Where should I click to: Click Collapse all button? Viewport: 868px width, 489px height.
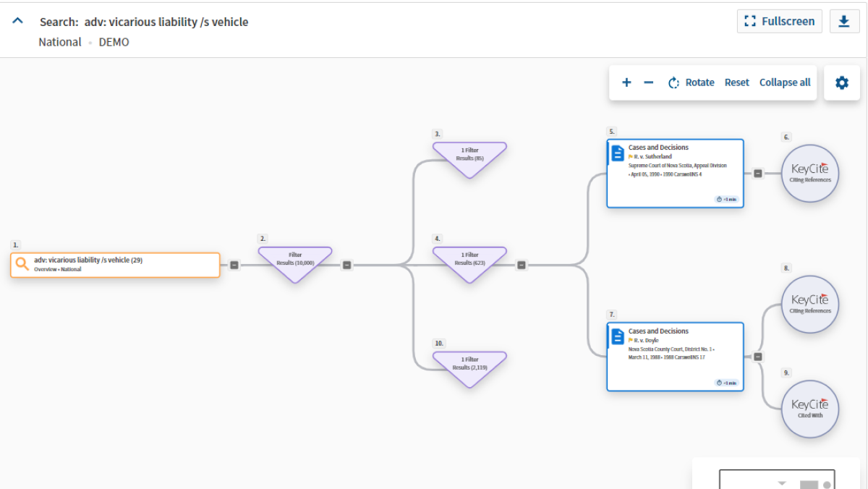click(785, 82)
